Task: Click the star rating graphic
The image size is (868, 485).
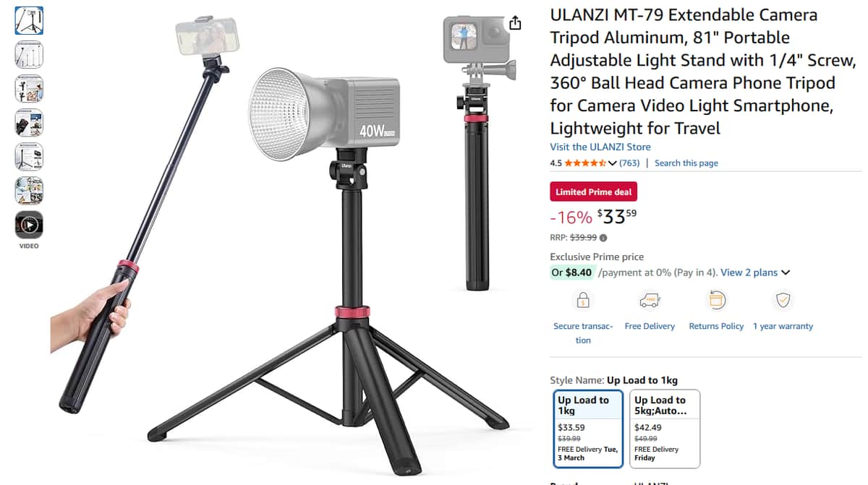Action: click(x=585, y=163)
